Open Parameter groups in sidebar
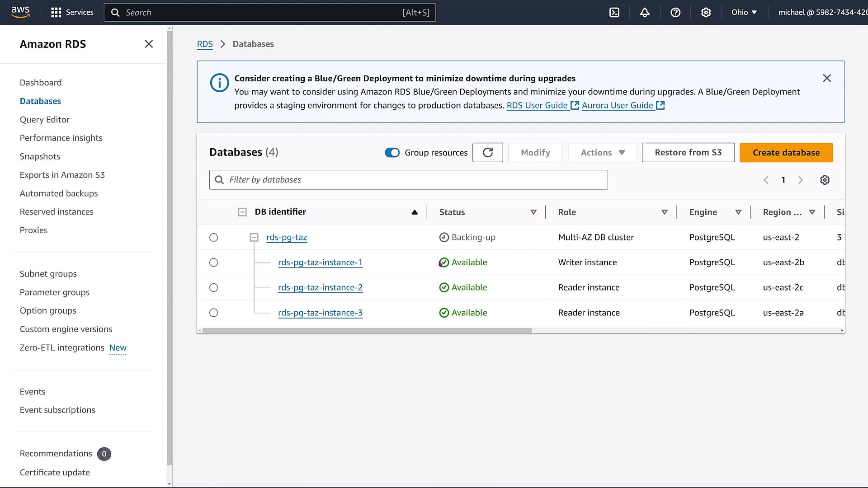 pyautogui.click(x=55, y=292)
